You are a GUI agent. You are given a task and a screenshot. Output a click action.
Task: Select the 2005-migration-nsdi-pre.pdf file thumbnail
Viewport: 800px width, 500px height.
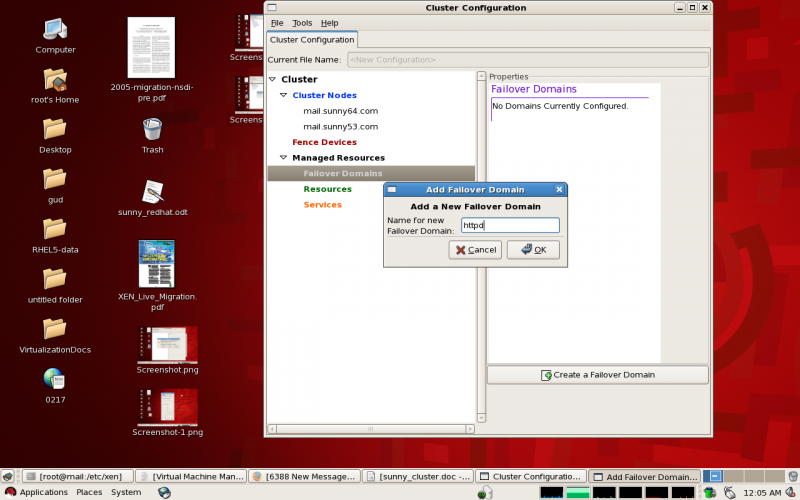tap(151, 47)
